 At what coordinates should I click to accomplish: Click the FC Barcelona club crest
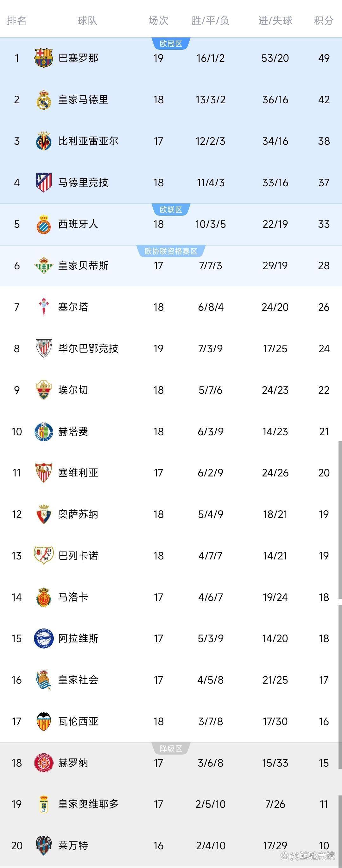pyautogui.click(x=43, y=58)
